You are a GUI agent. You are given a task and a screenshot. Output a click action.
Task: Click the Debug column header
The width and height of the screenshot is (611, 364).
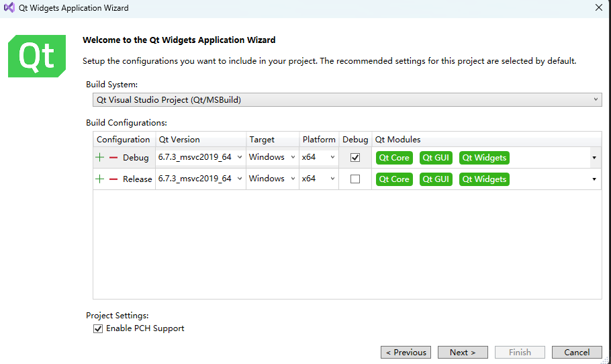(x=355, y=140)
